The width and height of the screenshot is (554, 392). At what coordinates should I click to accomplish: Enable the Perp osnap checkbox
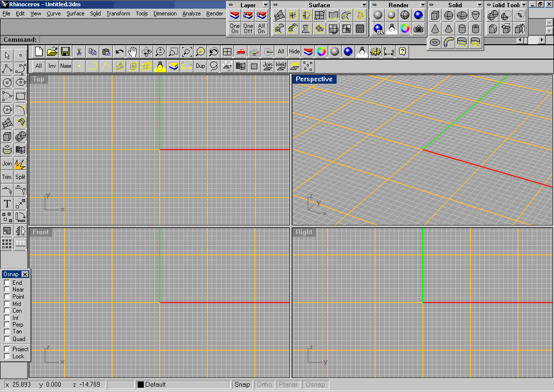pos(7,325)
